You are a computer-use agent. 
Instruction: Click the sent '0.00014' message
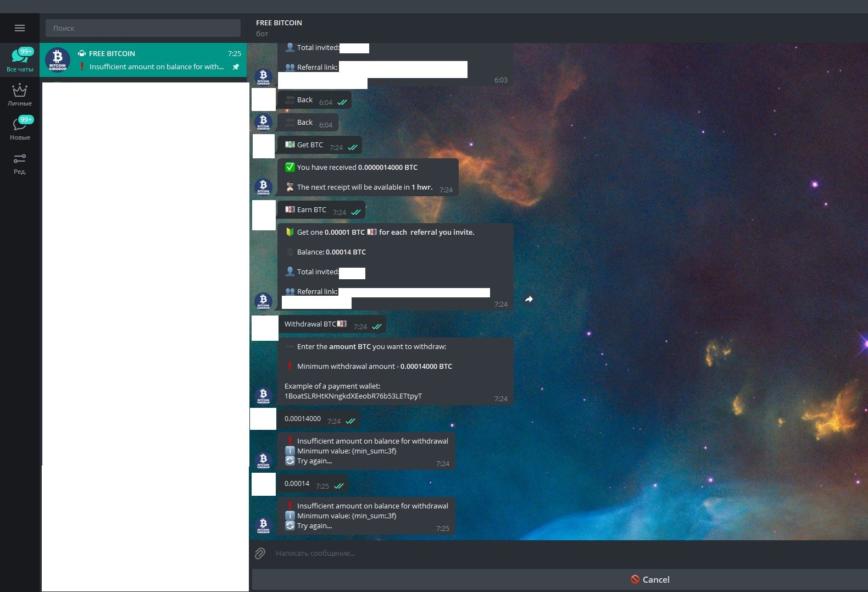(x=313, y=484)
